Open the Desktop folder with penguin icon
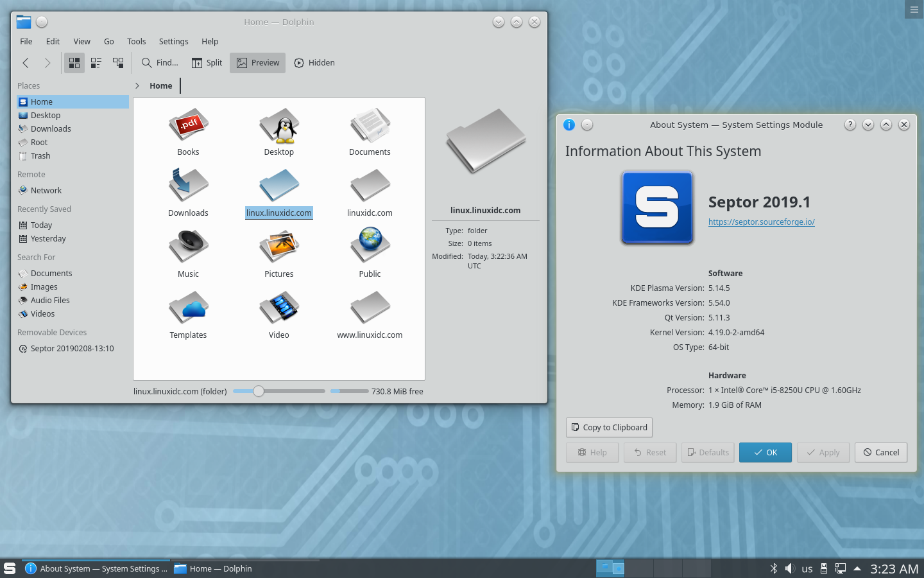 [x=279, y=125]
